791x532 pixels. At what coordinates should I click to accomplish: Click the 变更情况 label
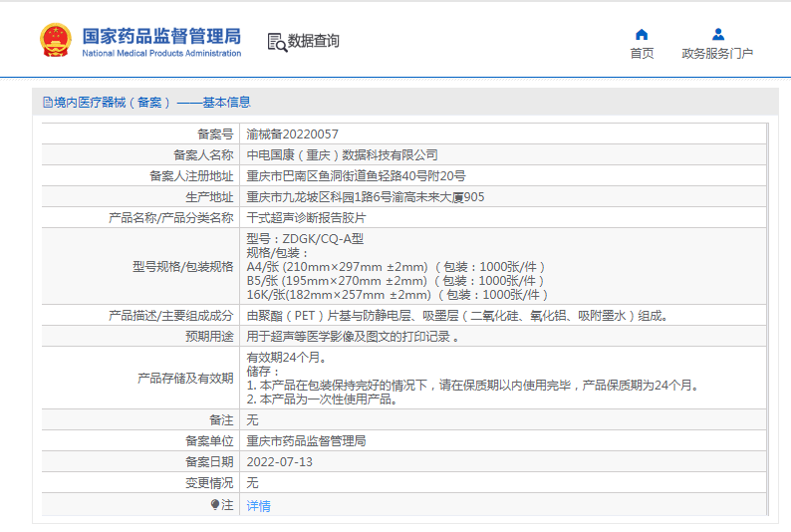point(209,483)
